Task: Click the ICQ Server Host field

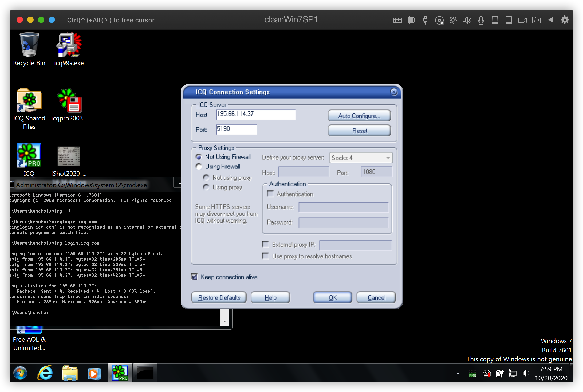Action: (256, 115)
